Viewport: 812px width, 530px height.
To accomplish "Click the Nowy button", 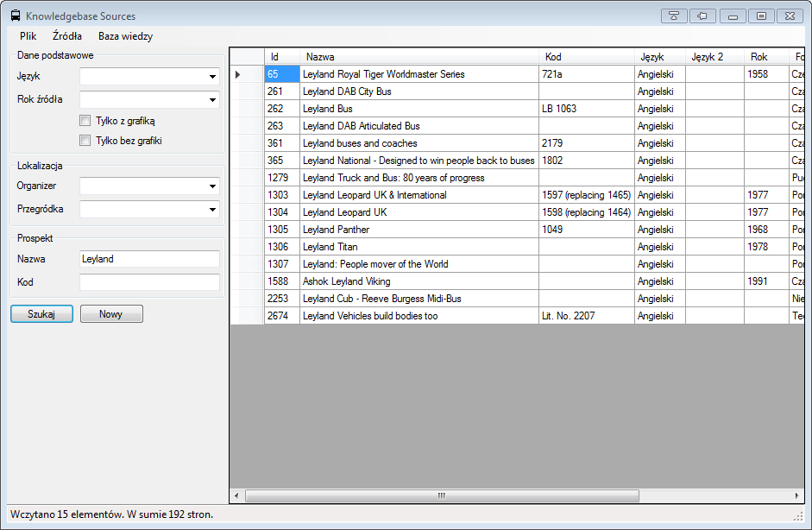I will pyautogui.click(x=111, y=314).
